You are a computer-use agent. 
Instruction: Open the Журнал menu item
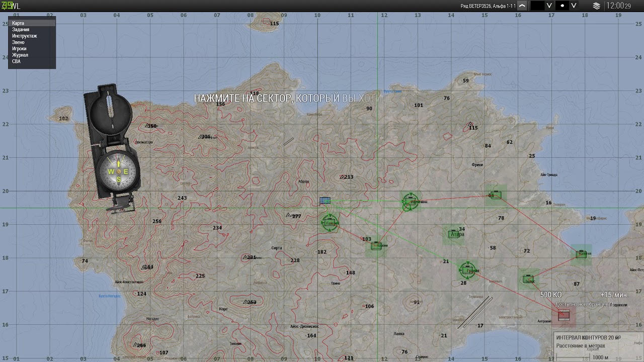click(32, 55)
